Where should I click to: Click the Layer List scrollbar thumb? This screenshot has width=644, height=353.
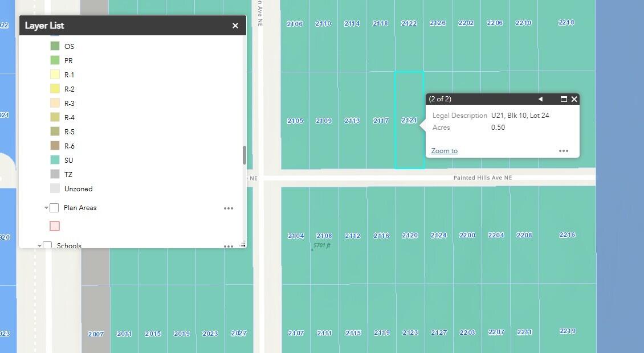tap(244, 155)
